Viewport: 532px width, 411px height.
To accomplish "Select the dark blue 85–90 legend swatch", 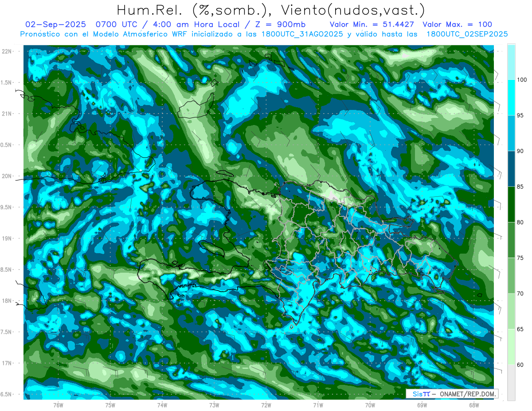I will 511,169.
